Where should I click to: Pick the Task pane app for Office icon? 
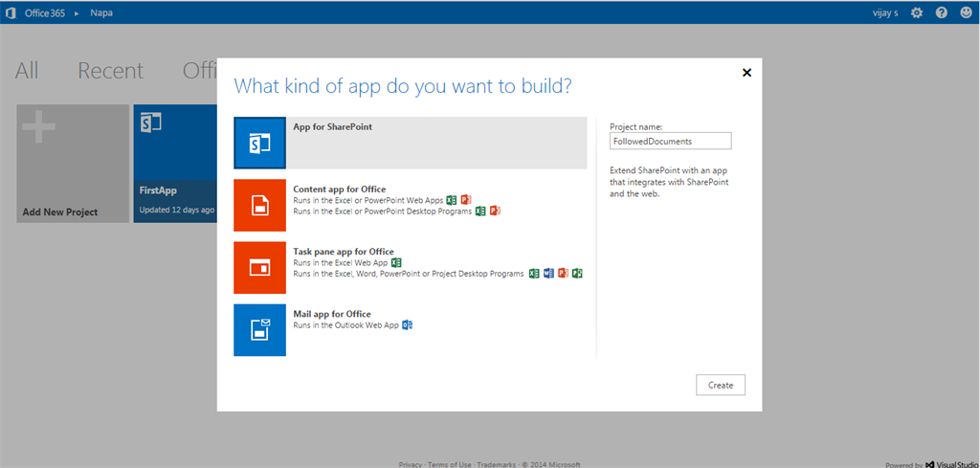(259, 267)
